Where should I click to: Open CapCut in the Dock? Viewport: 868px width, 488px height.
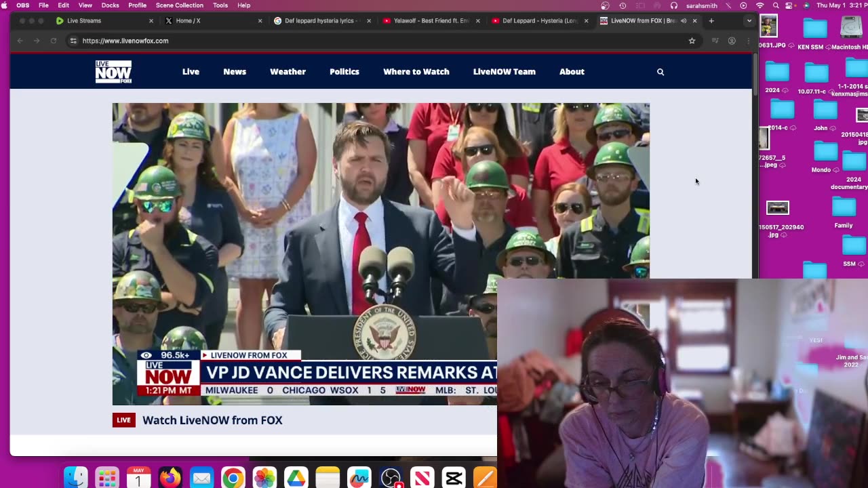pyautogui.click(x=454, y=478)
